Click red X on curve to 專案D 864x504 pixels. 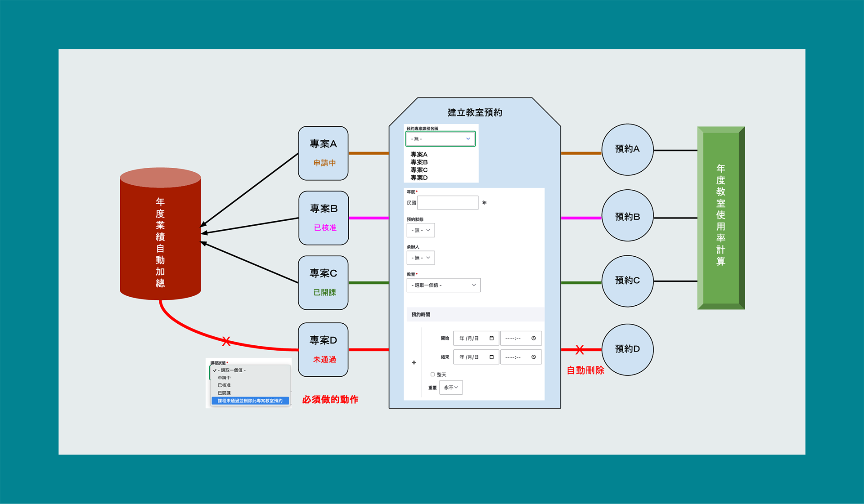pos(226,341)
